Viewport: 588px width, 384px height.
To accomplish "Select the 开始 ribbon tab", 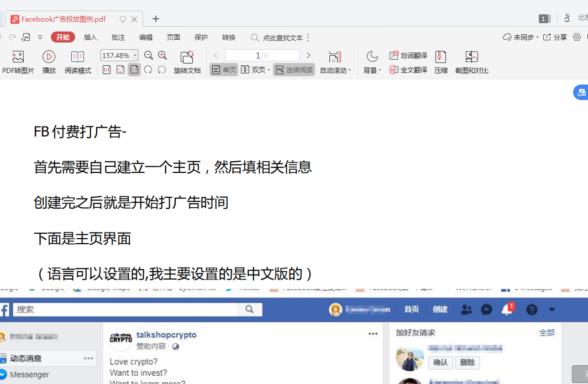I will pyautogui.click(x=62, y=37).
